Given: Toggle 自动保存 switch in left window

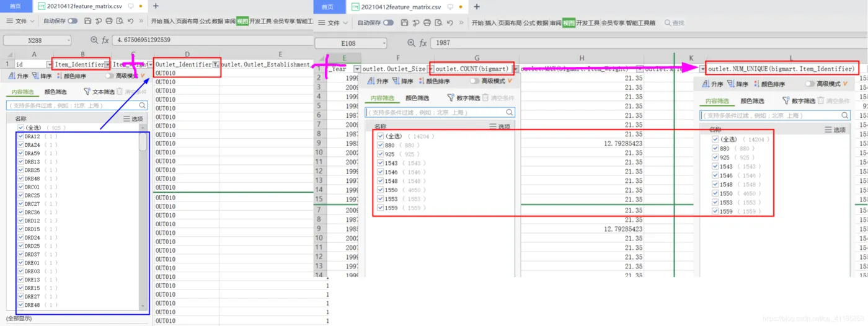Looking at the screenshot, I should tap(73, 20).
